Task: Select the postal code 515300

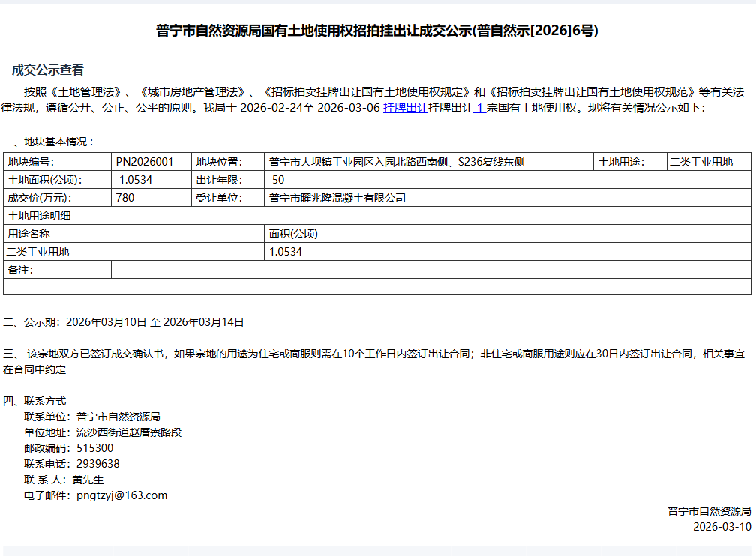Action: pyautogui.click(x=95, y=448)
